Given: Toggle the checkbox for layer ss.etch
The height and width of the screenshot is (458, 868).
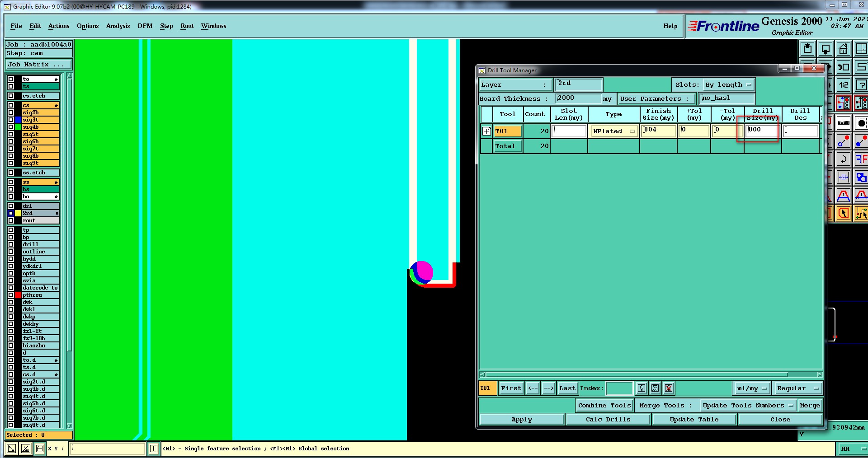Looking at the screenshot, I should click(x=11, y=173).
